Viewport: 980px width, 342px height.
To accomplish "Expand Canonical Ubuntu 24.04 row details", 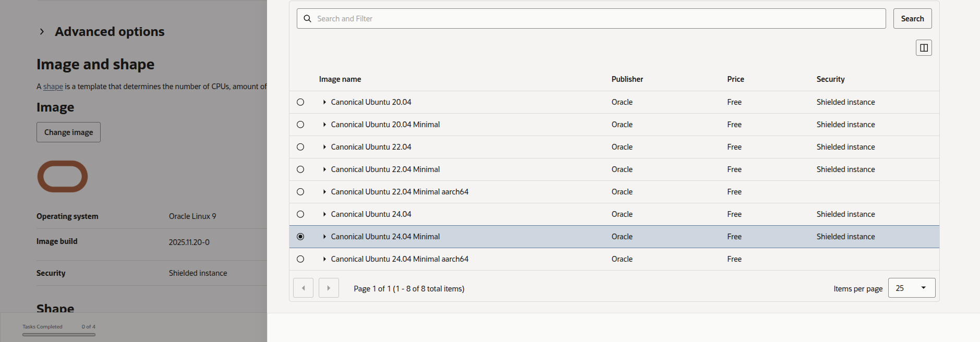I will (x=324, y=214).
